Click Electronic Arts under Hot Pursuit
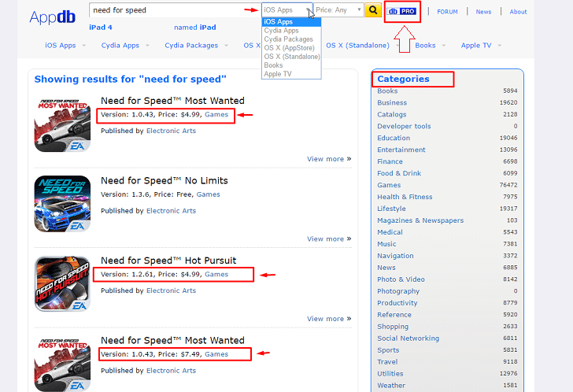The image size is (573, 392). (x=171, y=290)
